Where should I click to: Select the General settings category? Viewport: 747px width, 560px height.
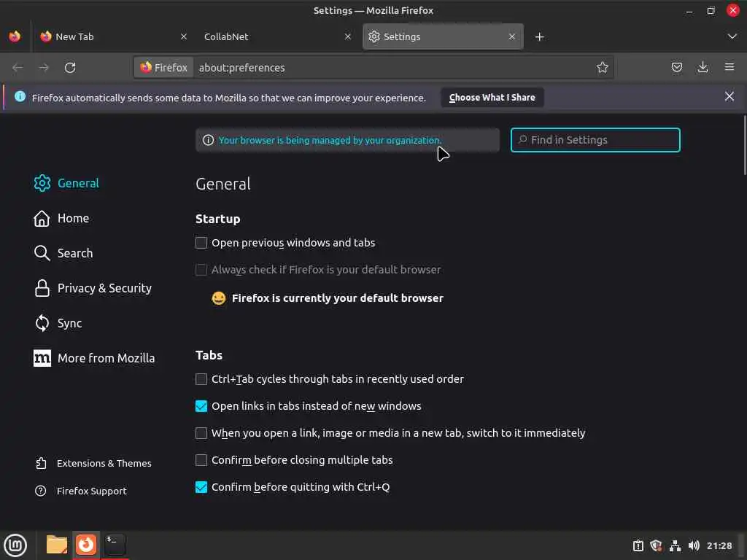[x=66, y=183]
